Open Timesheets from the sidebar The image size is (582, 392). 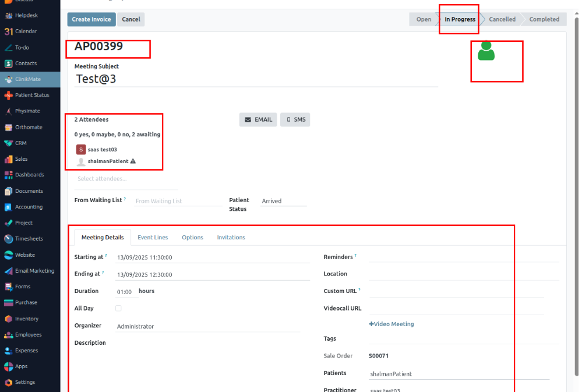pos(8,239)
